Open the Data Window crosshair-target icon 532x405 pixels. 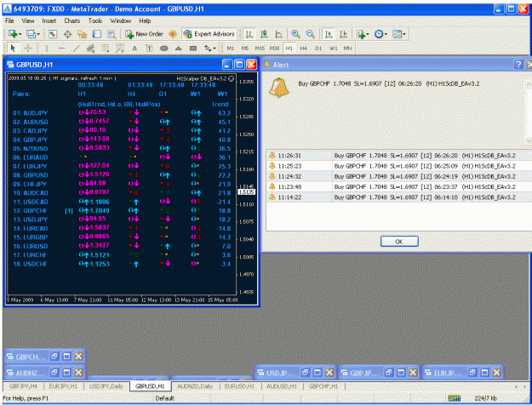[67, 34]
